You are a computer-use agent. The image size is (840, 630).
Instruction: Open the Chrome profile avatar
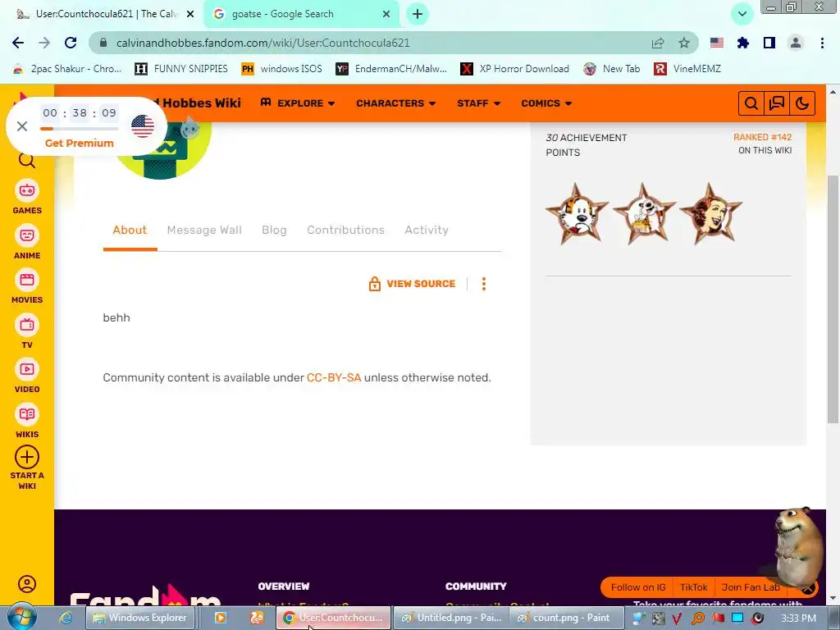[x=796, y=43]
